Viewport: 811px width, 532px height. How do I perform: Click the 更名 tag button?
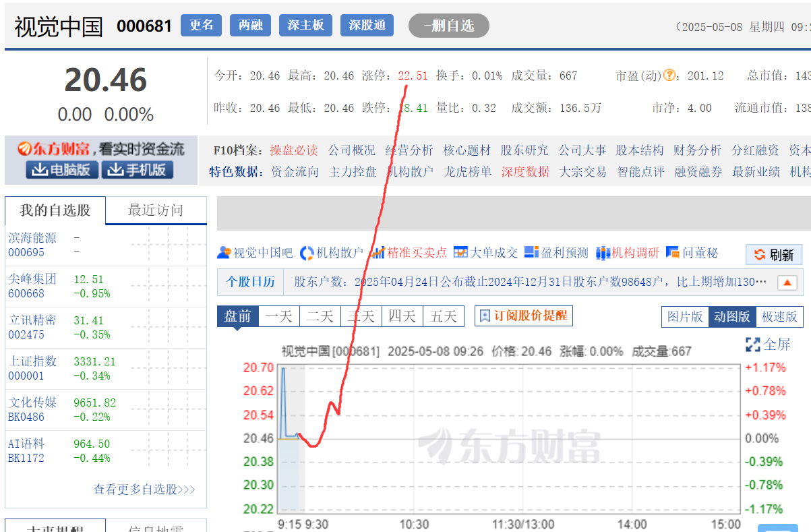201,25
